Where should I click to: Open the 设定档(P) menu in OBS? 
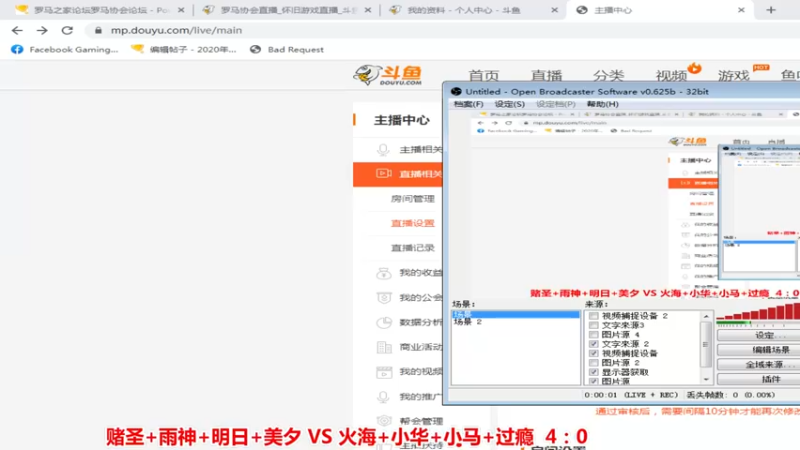(x=556, y=104)
